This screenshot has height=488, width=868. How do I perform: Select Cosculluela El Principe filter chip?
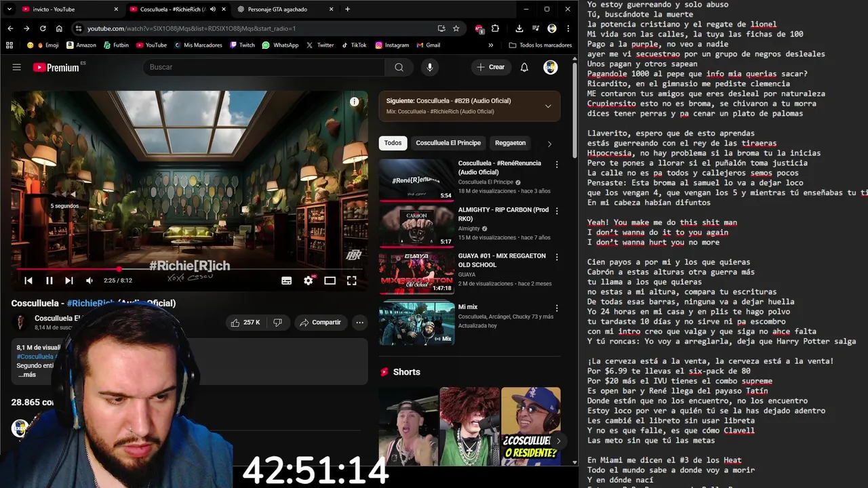pyautogui.click(x=448, y=143)
